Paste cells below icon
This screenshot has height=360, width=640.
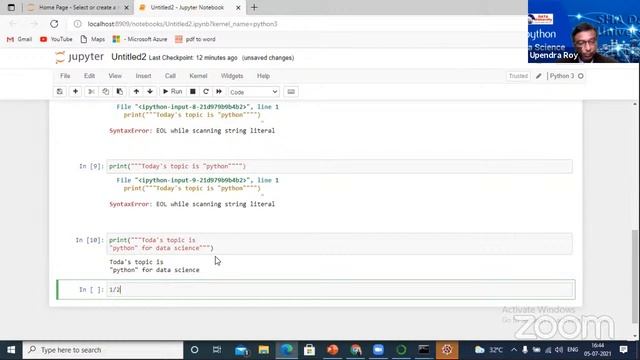[120, 91]
